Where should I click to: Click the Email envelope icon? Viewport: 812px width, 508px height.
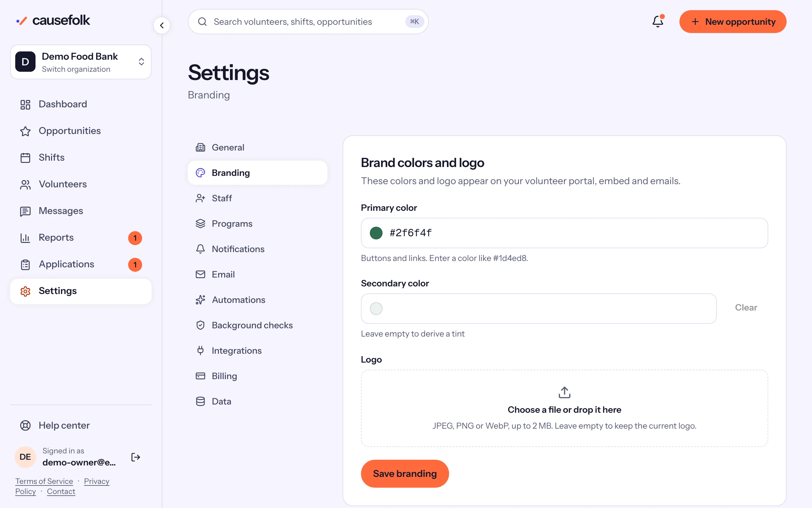(x=200, y=274)
